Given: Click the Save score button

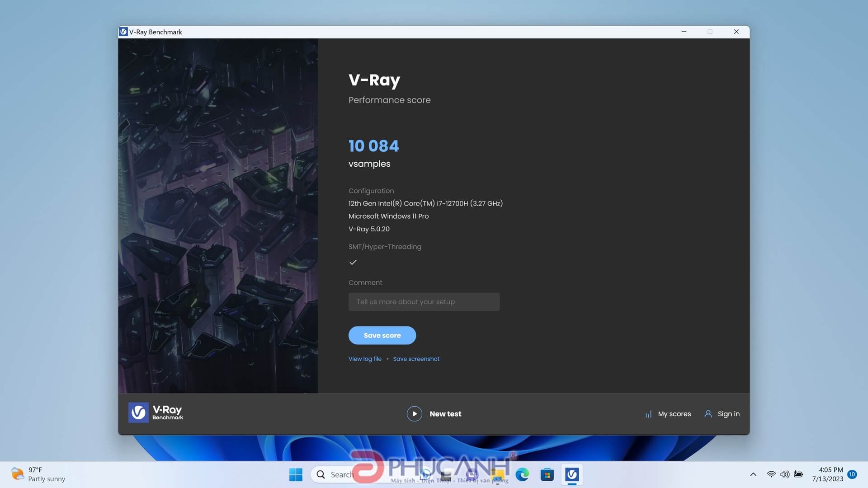Looking at the screenshot, I should (x=382, y=335).
